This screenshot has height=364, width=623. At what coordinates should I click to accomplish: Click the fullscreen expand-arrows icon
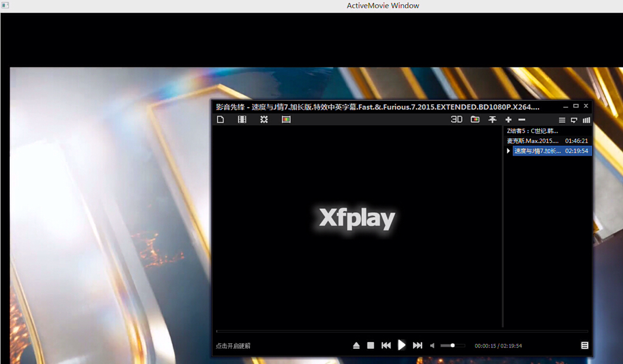click(264, 120)
